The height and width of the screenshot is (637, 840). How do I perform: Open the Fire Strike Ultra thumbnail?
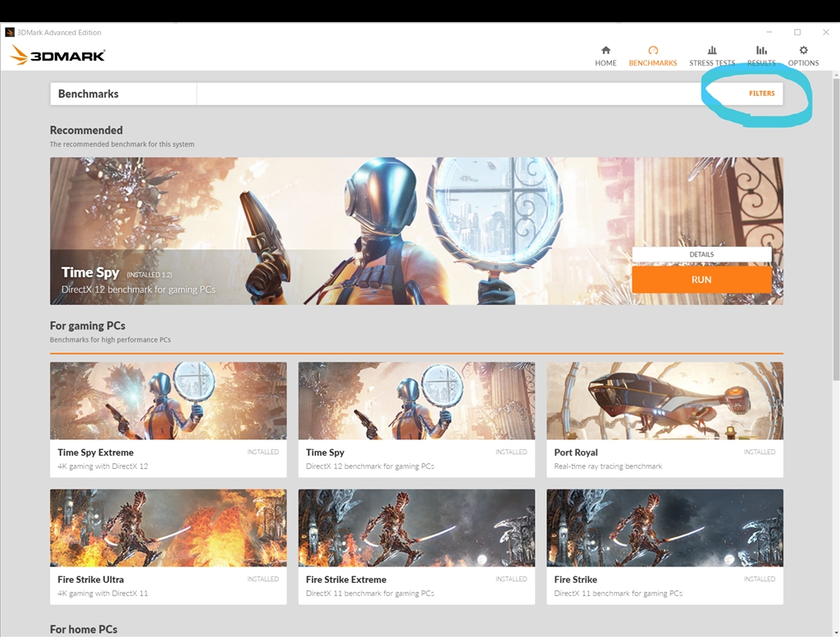point(168,528)
